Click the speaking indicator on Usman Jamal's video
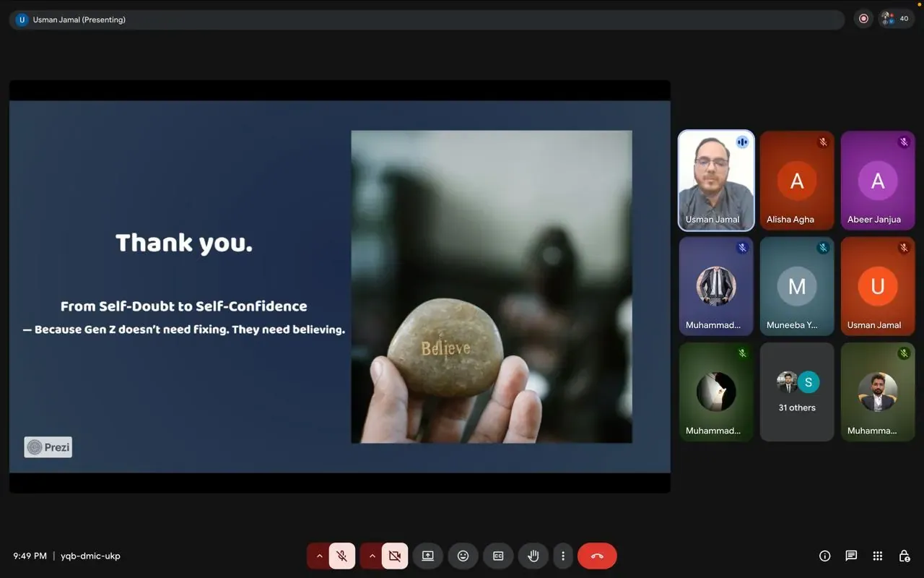The image size is (924, 578). [742, 142]
